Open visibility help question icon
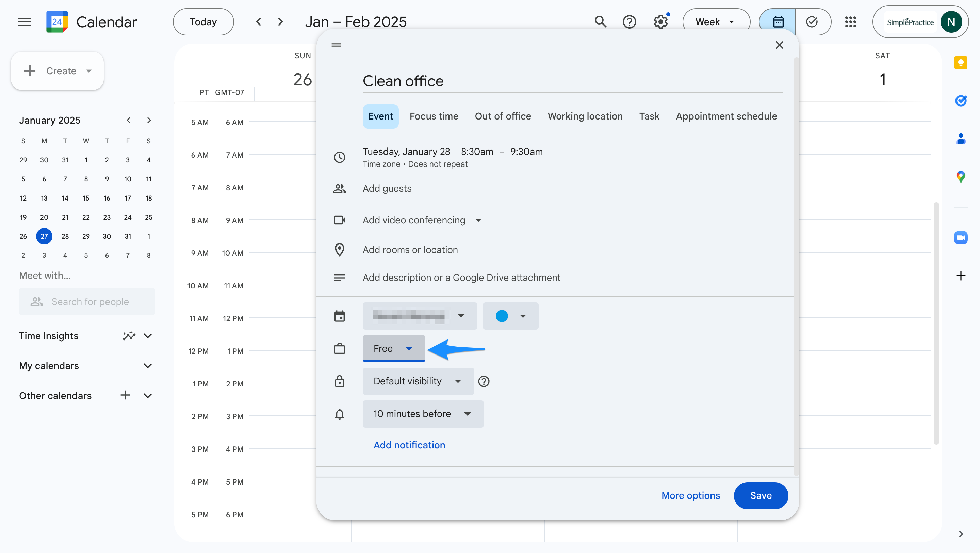The image size is (980, 553). pyautogui.click(x=484, y=381)
